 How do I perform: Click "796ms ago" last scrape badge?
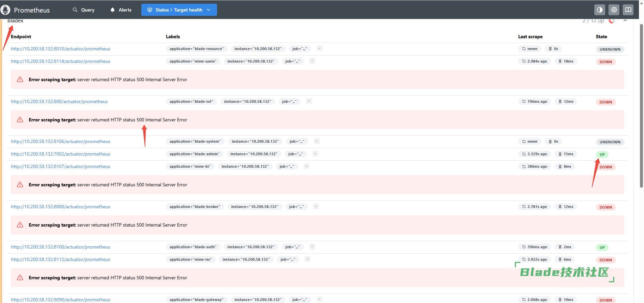(x=534, y=101)
